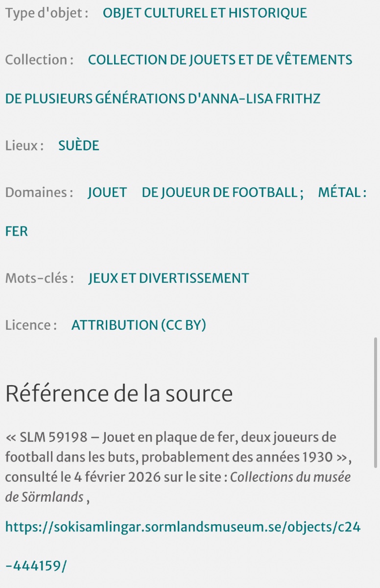Click the italic "Collections du musée" title
Image resolution: width=380 pixels, height=588 pixels.
(290, 477)
